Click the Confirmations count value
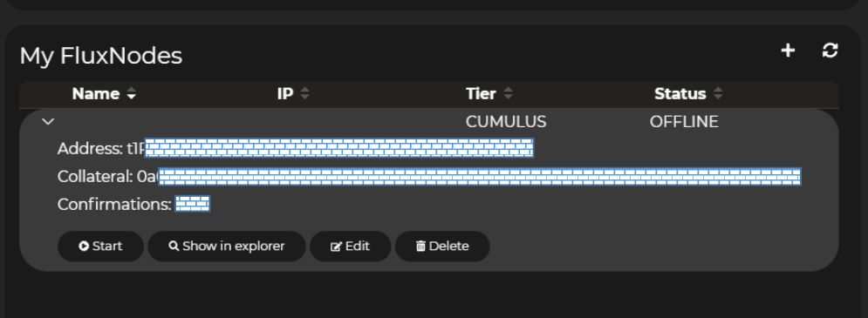Image resolution: width=868 pixels, height=318 pixels. (x=193, y=204)
